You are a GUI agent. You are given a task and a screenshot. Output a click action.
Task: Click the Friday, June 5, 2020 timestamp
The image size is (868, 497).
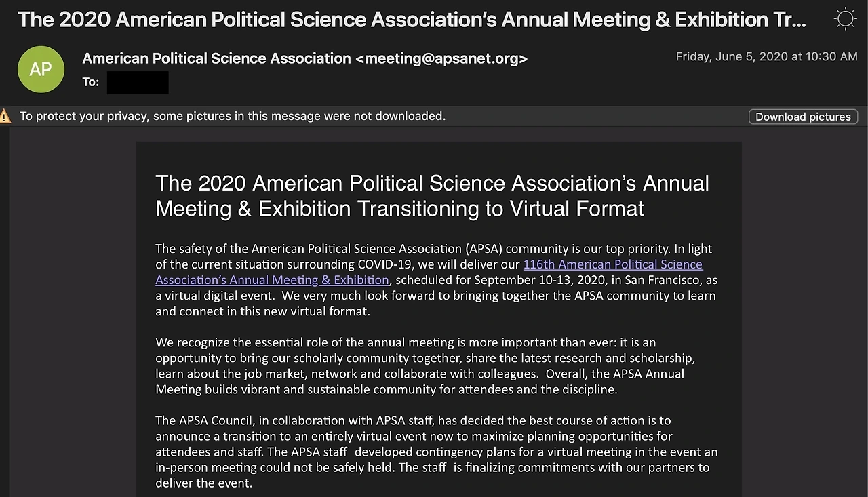coord(766,57)
